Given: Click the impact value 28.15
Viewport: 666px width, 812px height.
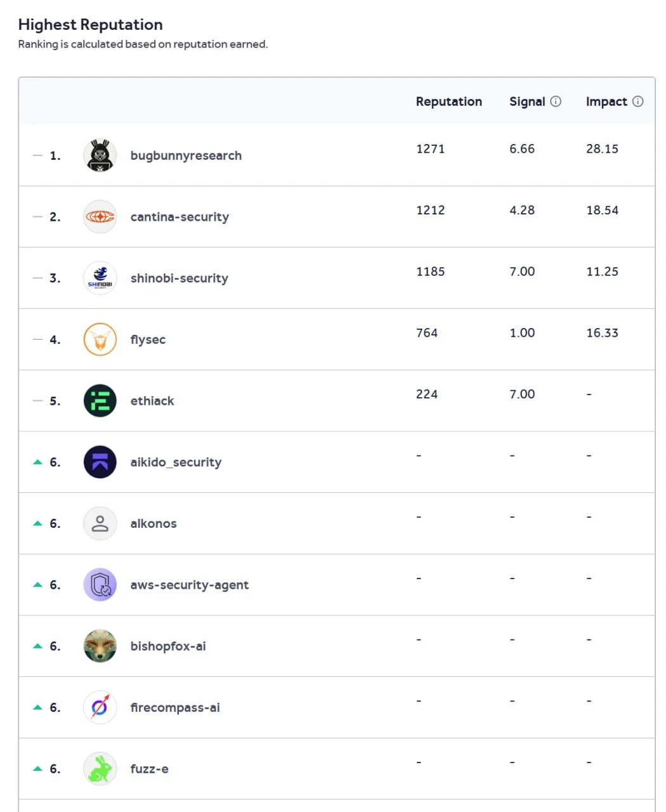Looking at the screenshot, I should 602,148.
